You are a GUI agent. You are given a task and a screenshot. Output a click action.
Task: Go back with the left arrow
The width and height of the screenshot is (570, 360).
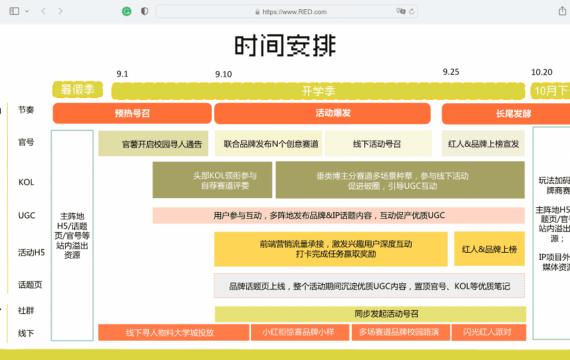[x=44, y=11]
